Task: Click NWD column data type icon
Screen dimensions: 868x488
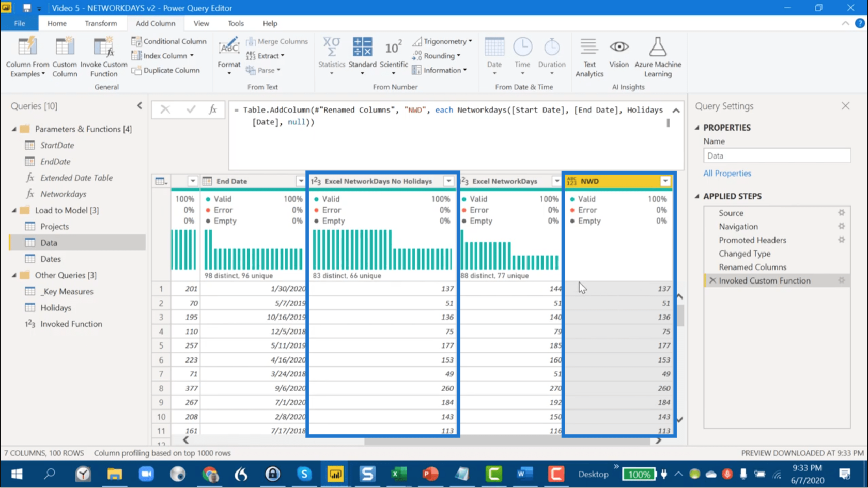Action: (x=571, y=181)
